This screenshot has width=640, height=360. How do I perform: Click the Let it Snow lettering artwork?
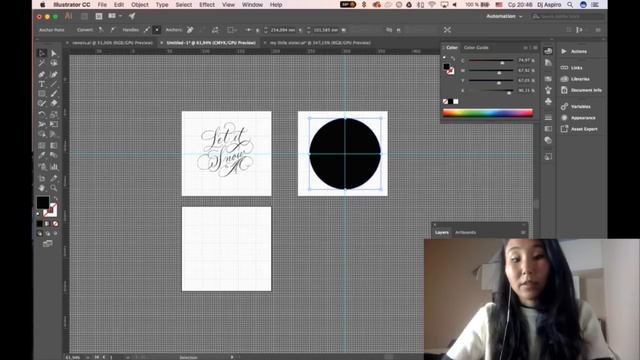pos(226,150)
